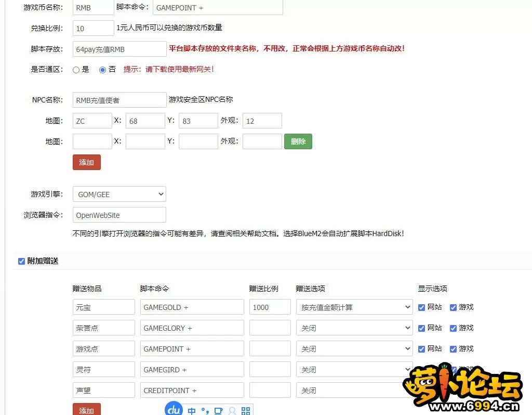Open the 按充值金额计算 dropdown for 元宝

coord(354,307)
